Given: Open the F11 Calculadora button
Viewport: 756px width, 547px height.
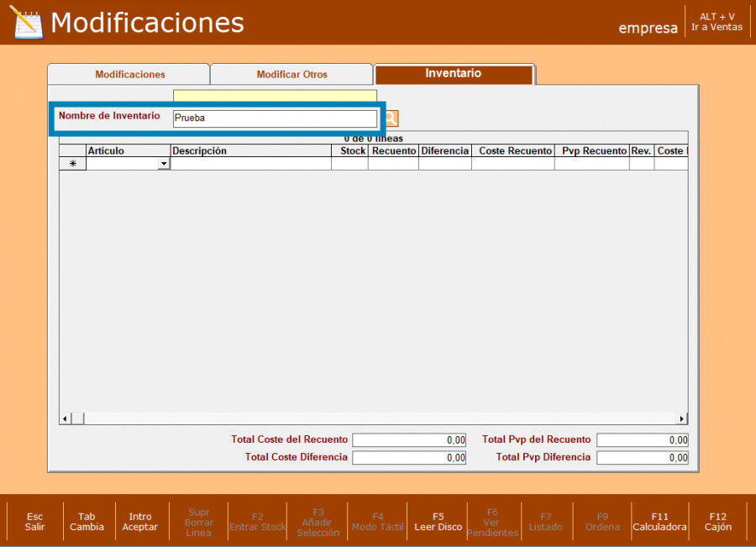Looking at the screenshot, I should pos(659,522).
